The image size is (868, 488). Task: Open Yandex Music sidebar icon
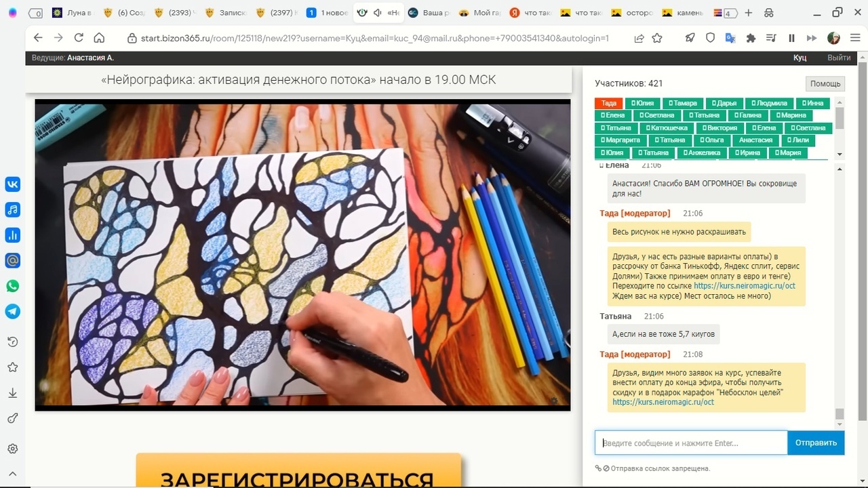click(12, 209)
